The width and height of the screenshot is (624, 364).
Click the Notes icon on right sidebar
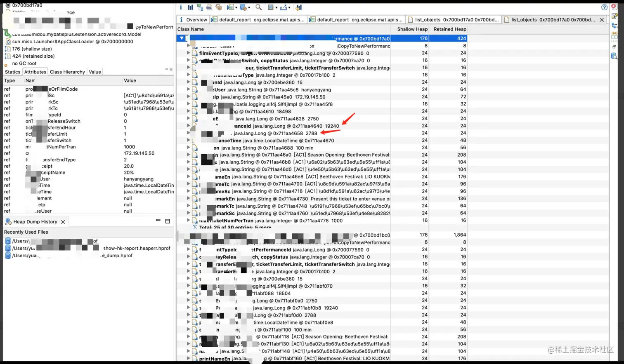pyautogui.click(x=614, y=16)
